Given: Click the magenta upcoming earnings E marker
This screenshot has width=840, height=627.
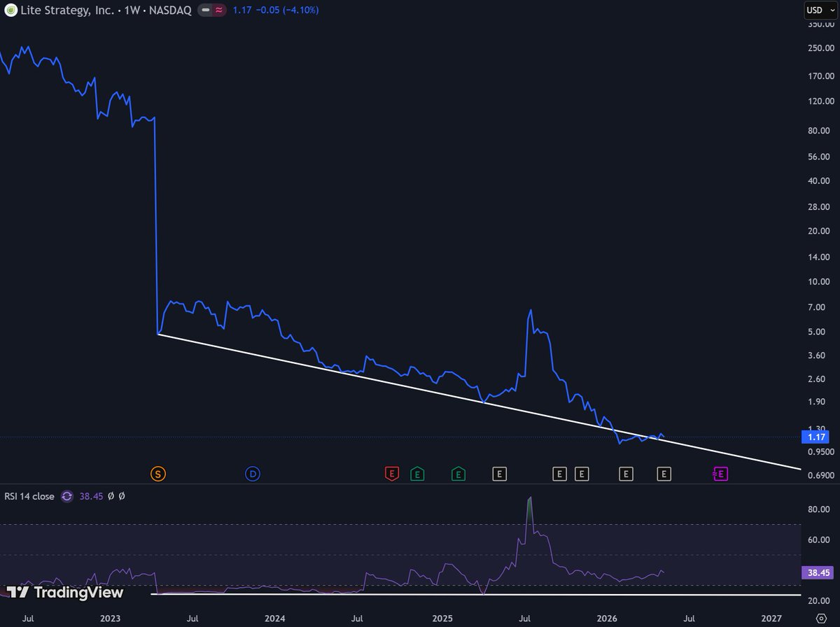Looking at the screenshot, I should [x=720, y=474].
